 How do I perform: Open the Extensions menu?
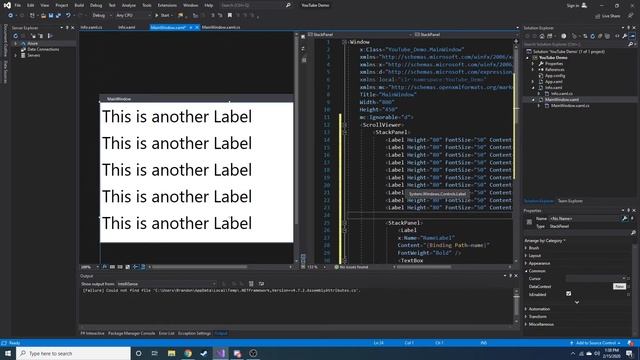[x=167, y=5]
